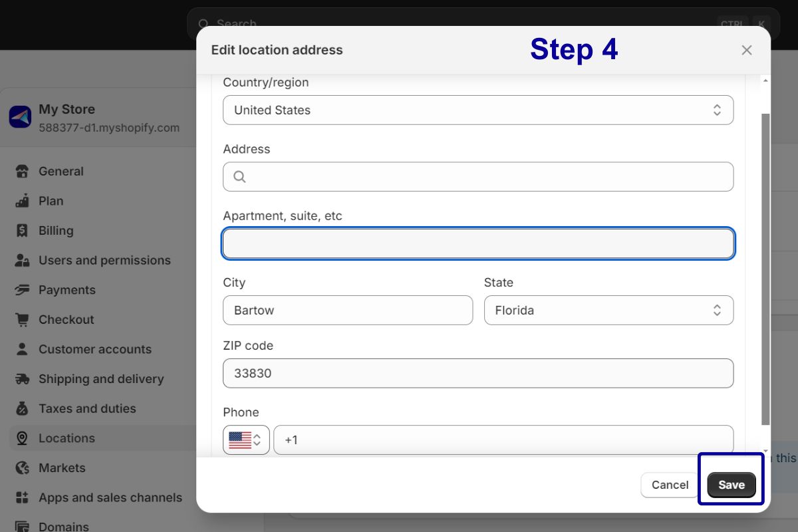Click the Taxes and duties icon

coord(22,408)
